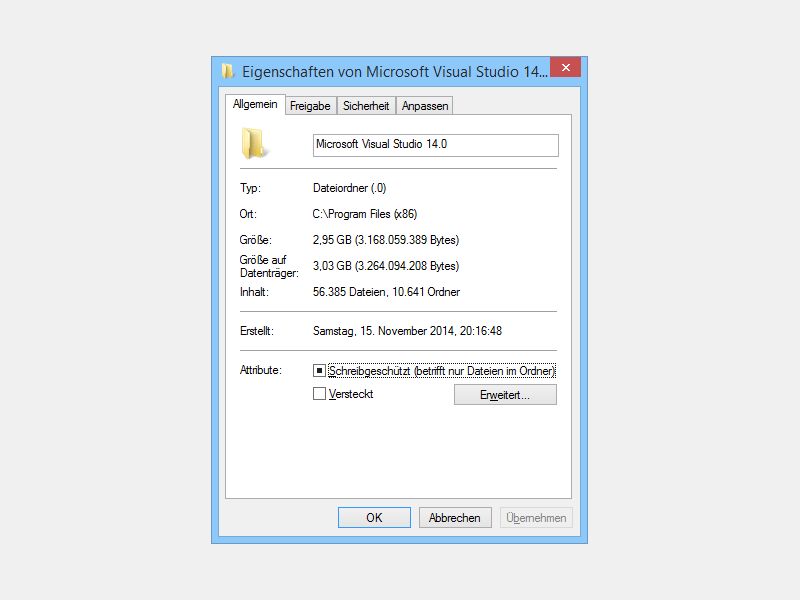Click the Übernehmen button
This screenshot has height=600, width=800.
click(x=536, y=517)
